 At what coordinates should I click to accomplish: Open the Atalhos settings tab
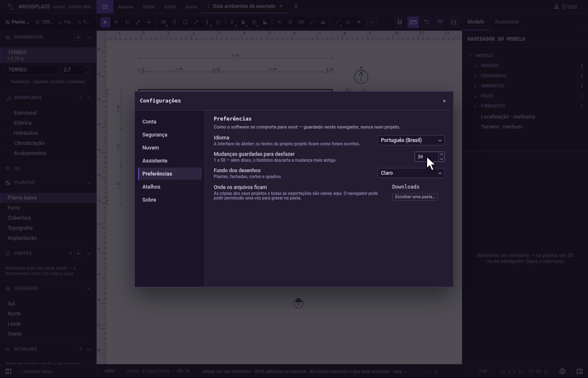pyautogui.click(x=170, y=187)
